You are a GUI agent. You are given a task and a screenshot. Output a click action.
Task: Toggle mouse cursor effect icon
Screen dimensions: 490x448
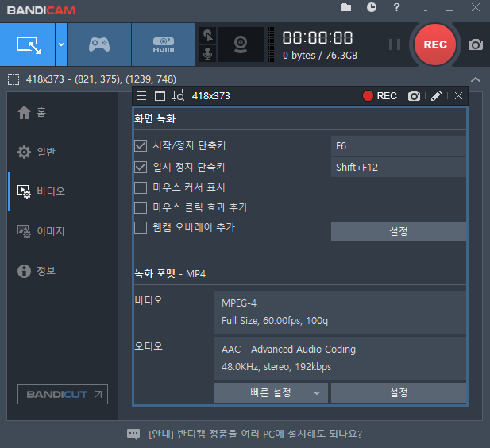[207, 35]
